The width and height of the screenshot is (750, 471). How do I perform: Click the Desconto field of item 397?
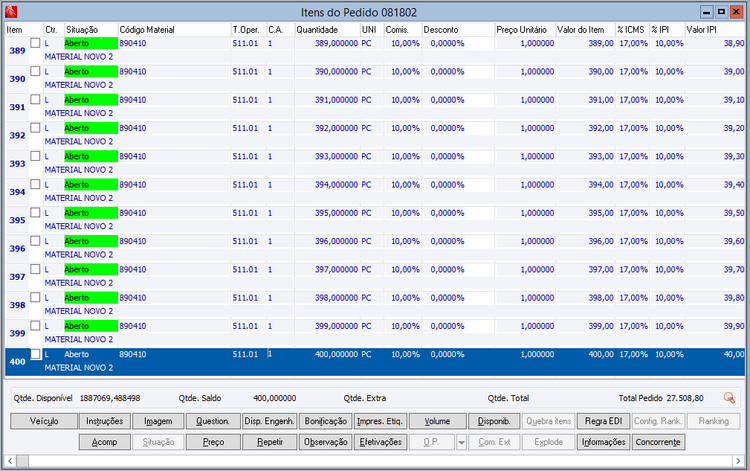(458, 269)
